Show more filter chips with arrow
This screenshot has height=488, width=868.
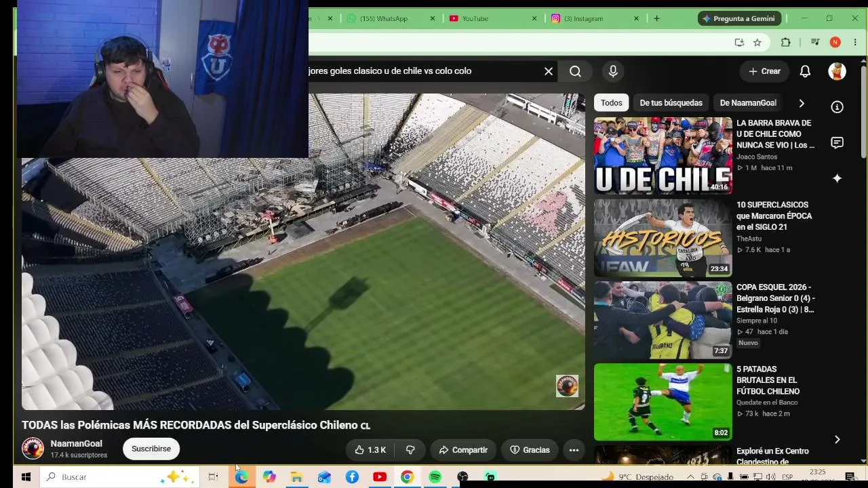coord(802,103)
